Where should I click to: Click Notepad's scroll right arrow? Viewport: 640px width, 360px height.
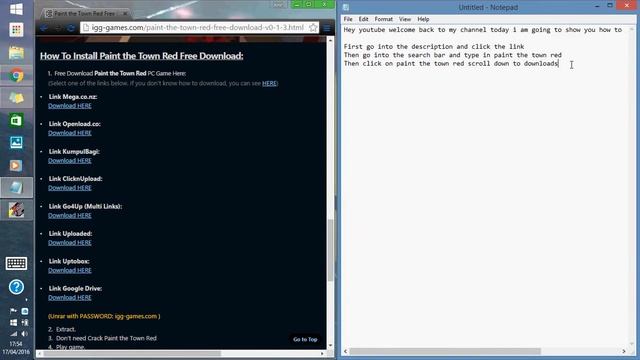(624, 351)
